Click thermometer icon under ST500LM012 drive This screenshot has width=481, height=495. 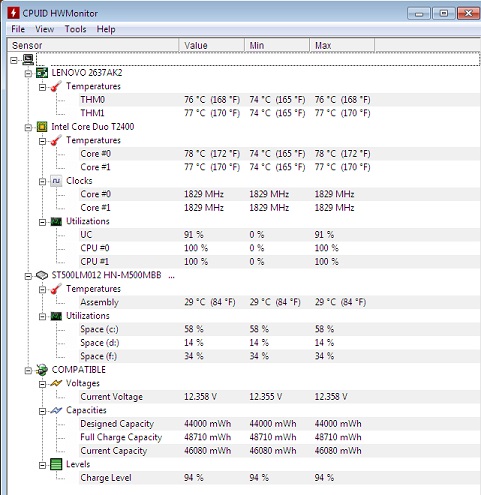tap(56, 289)
